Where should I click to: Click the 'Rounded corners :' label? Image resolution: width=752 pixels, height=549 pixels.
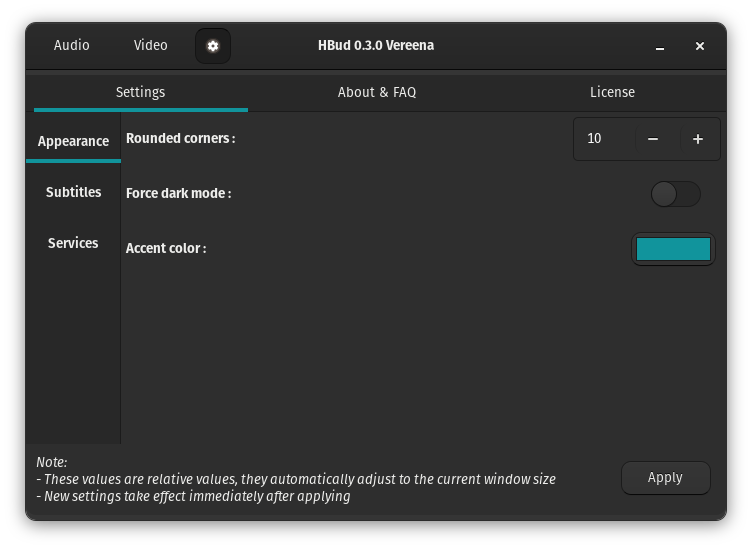[181, 139]
